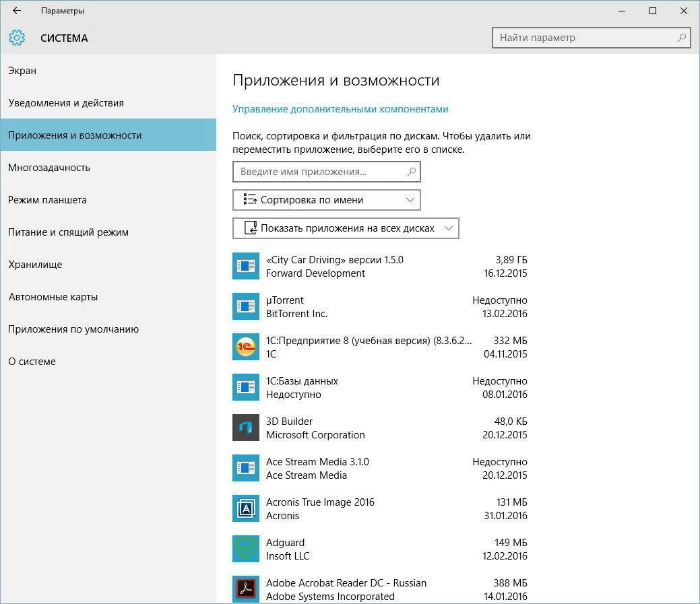Open Приложения по умолчанию section
The image size is (700, 604).
(x=108, y=329)
